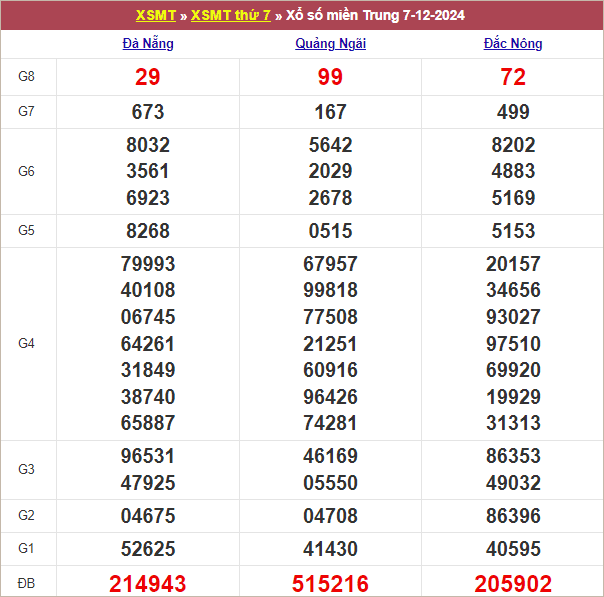This screenshot has width=604, height=597.
Task: Click G7 number 167
Action: coord(331,112)
